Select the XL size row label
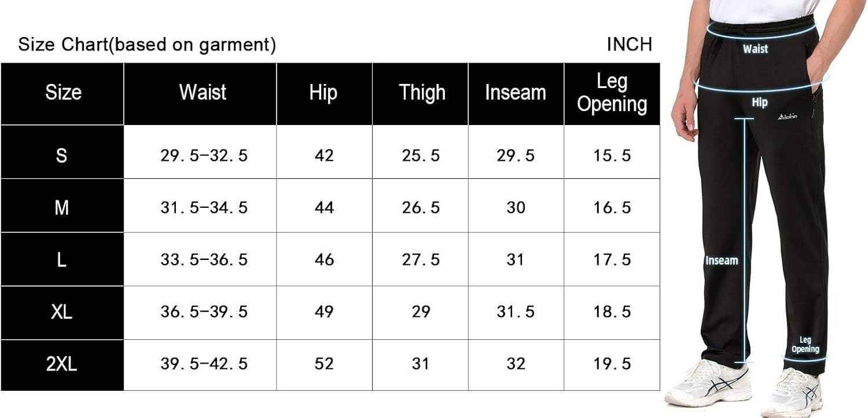Screen dimensions: 868x418 tap(61, 312)
